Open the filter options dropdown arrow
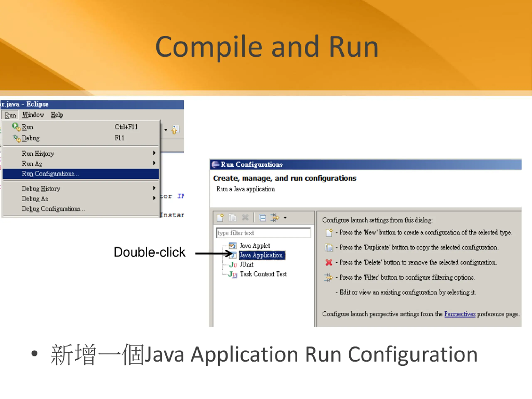The image size is (532, 399). coord(285,218)
